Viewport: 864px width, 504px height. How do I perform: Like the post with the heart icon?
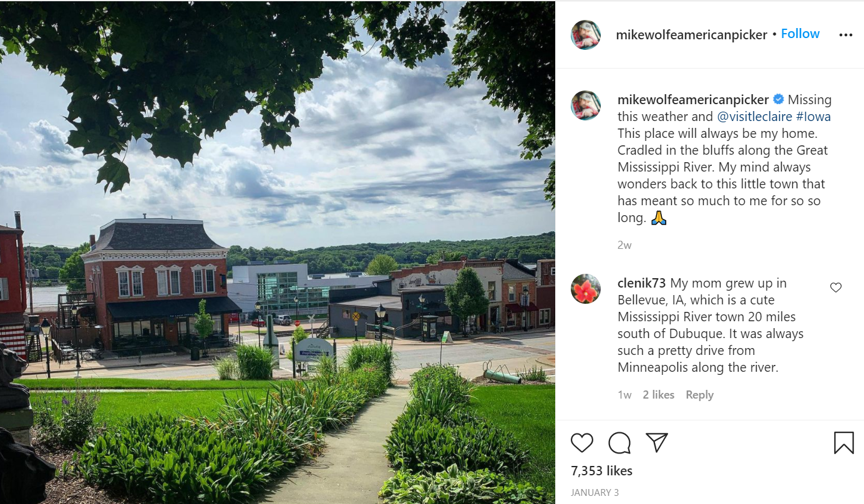[x=582, y=443]
